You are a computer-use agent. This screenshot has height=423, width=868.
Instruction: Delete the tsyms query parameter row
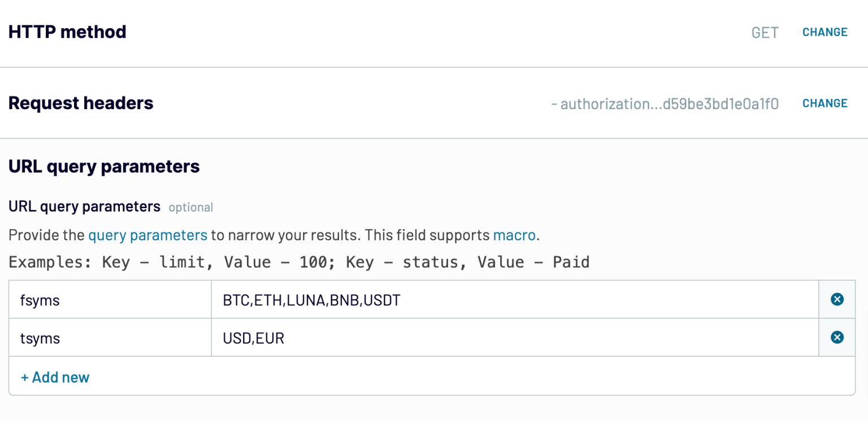(x=837, y=338)
